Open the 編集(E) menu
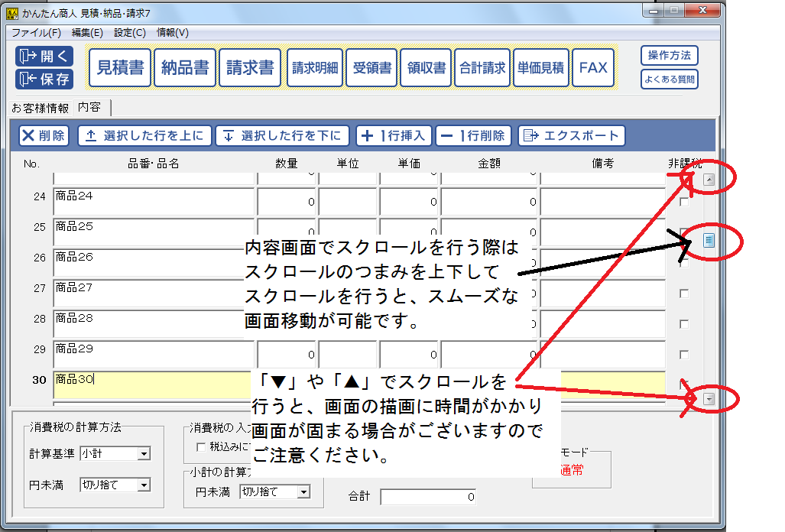 click(87, 33)
